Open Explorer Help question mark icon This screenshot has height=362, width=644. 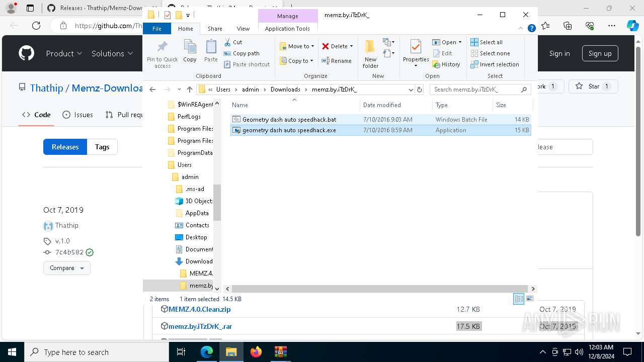[531, 29]
